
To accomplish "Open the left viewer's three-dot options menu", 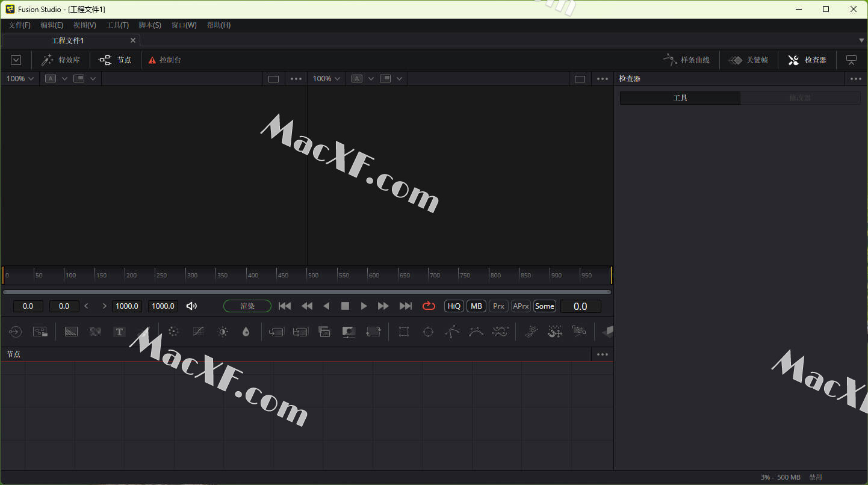I will pos(296,79).
